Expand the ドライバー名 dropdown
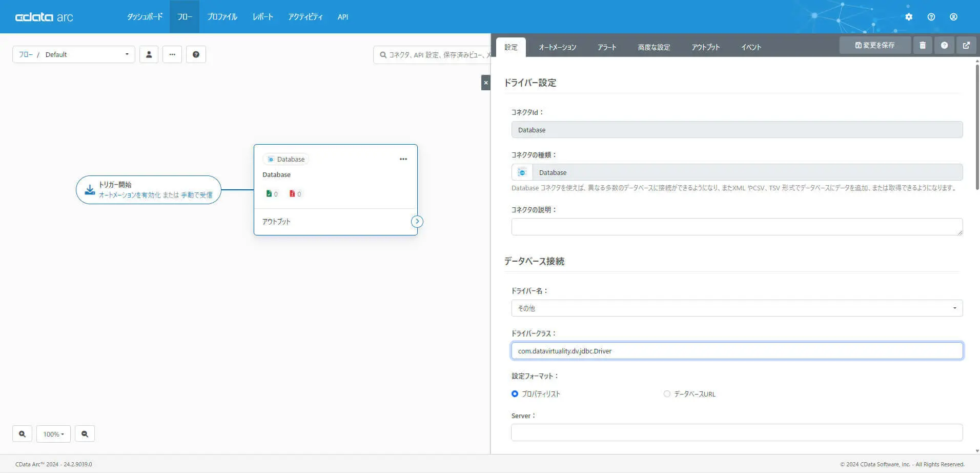The width and height of the screenshot is (980, 473). pos(737,308)
